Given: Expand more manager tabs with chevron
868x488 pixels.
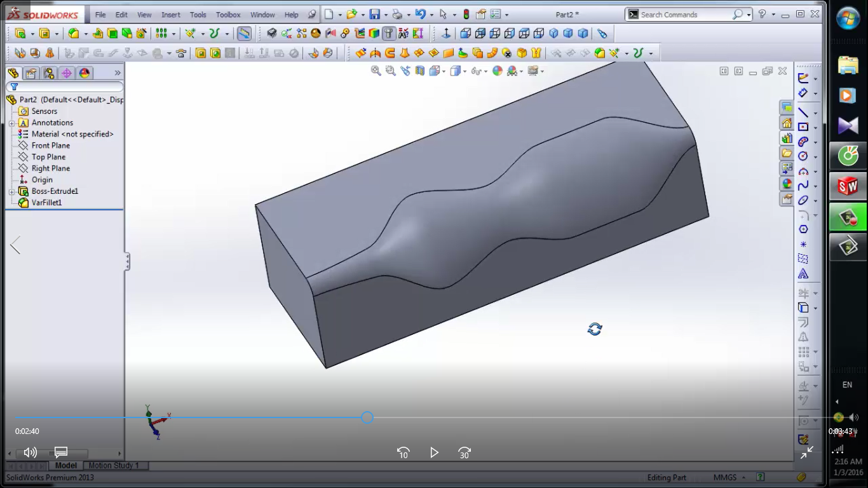Looking at the screenshot, I should 118,73.
